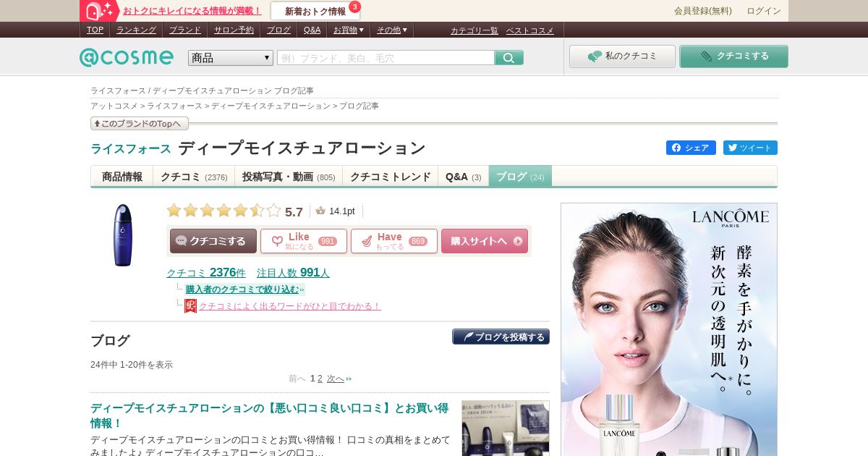Click the star rating display

pyautogui.click(x=224, y=211)
